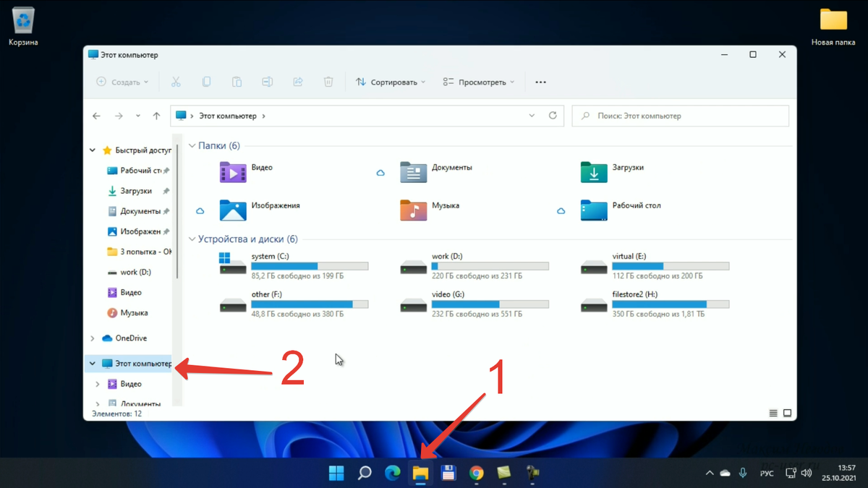Collapse Быстрый доступ in sidebar

coord(92,150)
